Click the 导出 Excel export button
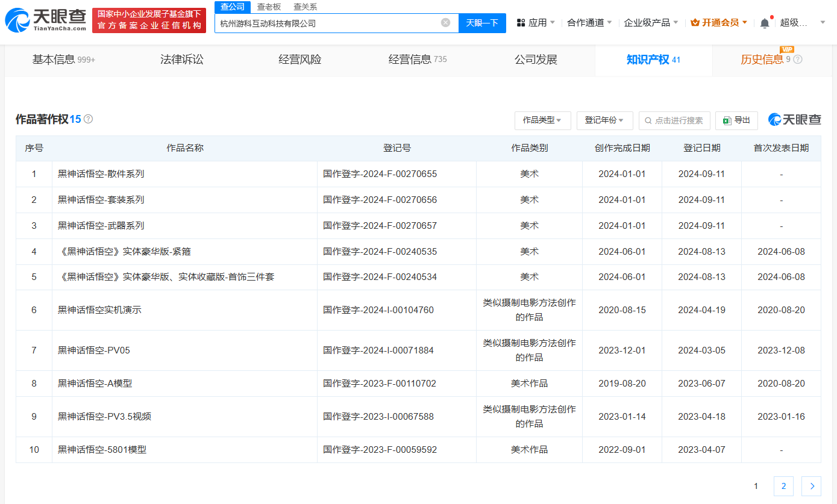 click(736, 120)
